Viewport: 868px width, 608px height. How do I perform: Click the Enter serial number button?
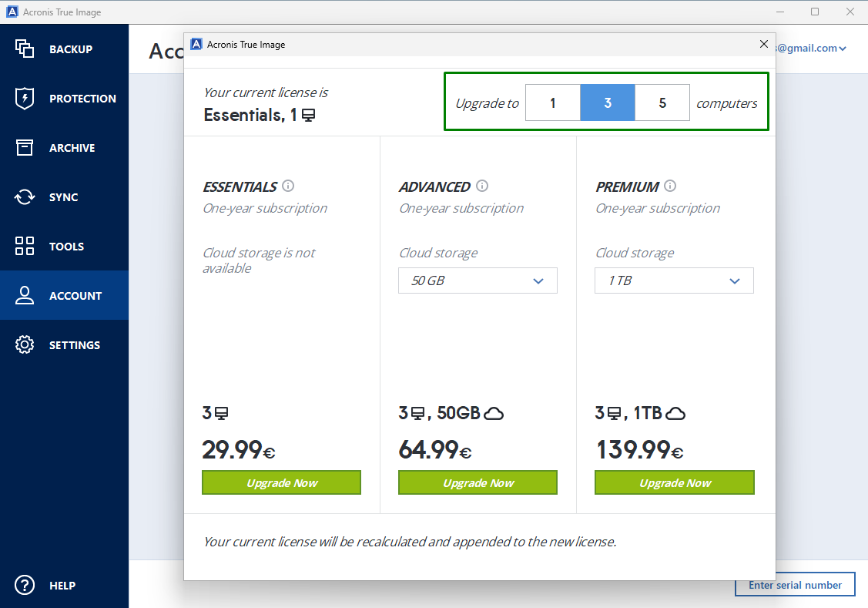tap(795, 584)
